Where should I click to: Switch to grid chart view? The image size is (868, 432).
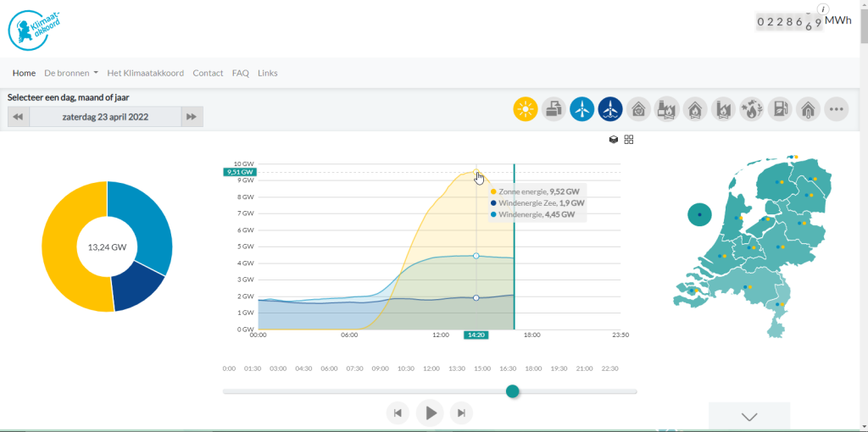[x=629, y=140]
